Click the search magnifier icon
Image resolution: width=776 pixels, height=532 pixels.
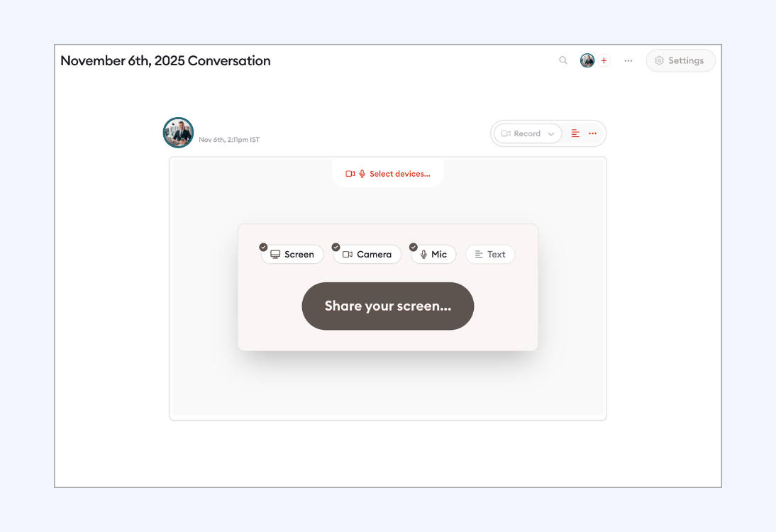tap(563, 60)
